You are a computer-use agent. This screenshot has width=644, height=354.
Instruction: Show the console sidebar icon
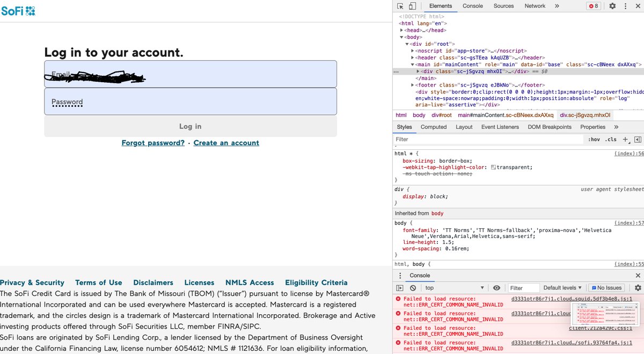(400, 288)
